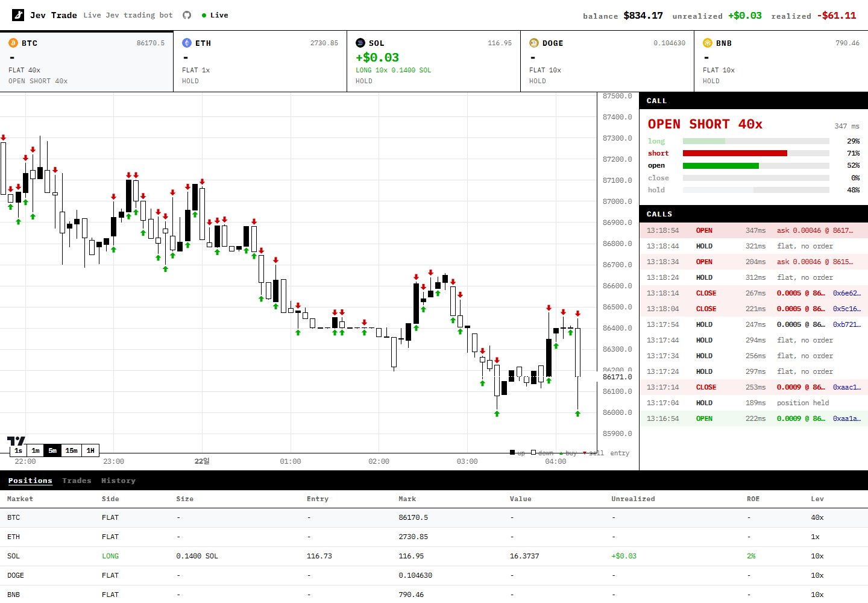The width and height of the screenshot is (868, 603).
Task: Select the 15m timeframe button
Action: 72,450
